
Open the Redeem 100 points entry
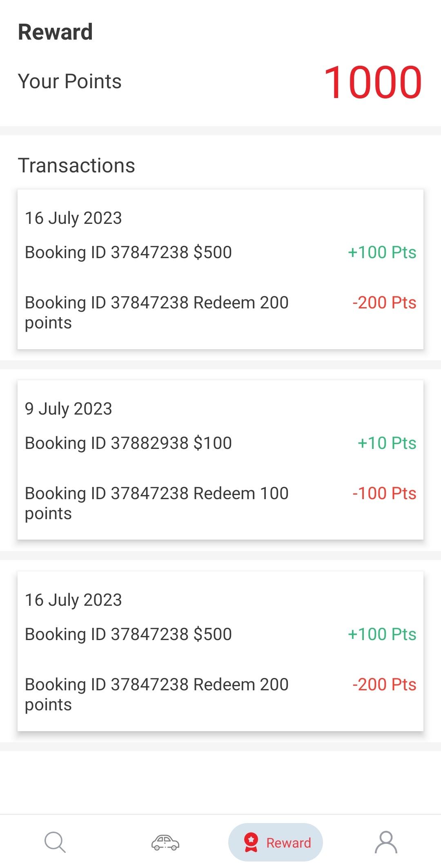coord(156,503)
